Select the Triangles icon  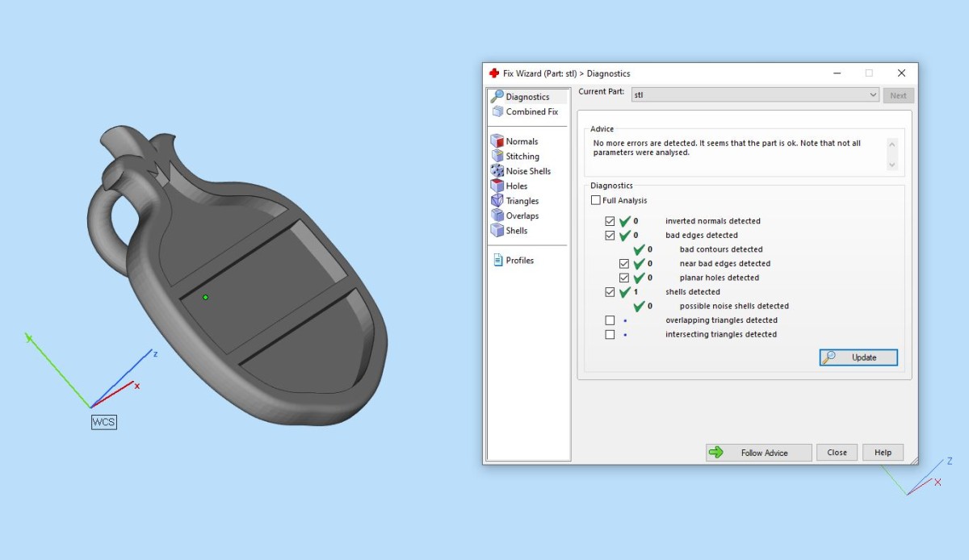[x=497, y=201]
